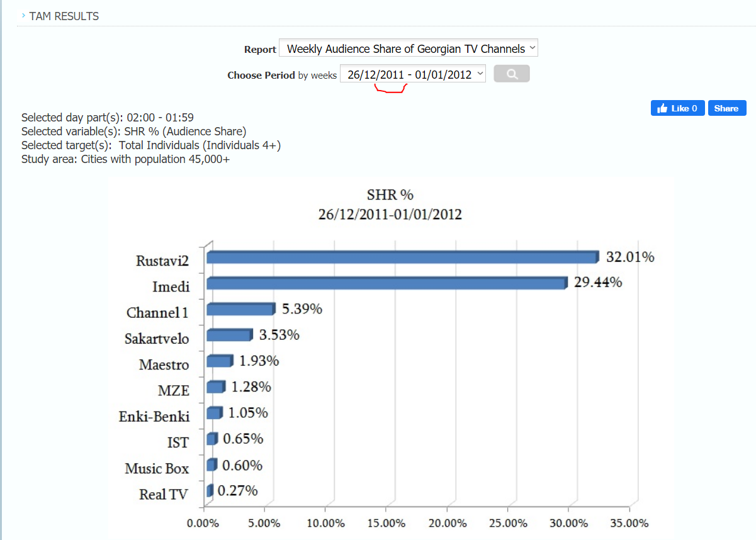Click the 'MZE' axis label
This screenshot has height=540, width=756.
tap(174, 390)
